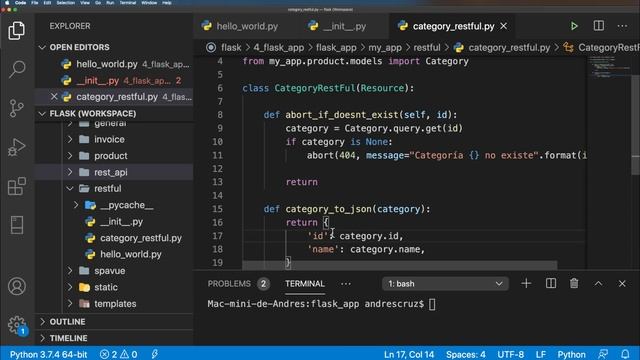
Task: Close the terminal panel
Action: coord(622,283)
